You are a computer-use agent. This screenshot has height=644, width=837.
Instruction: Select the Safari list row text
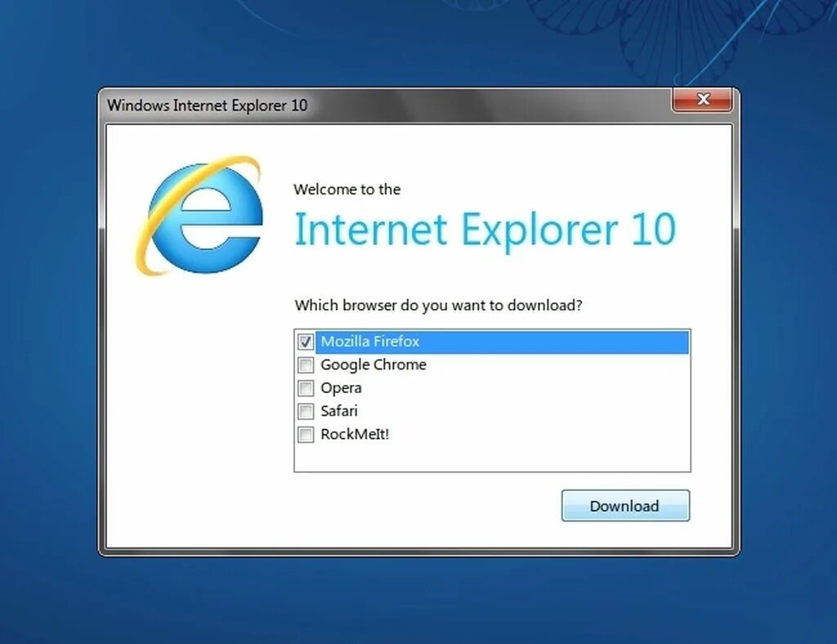339,411
